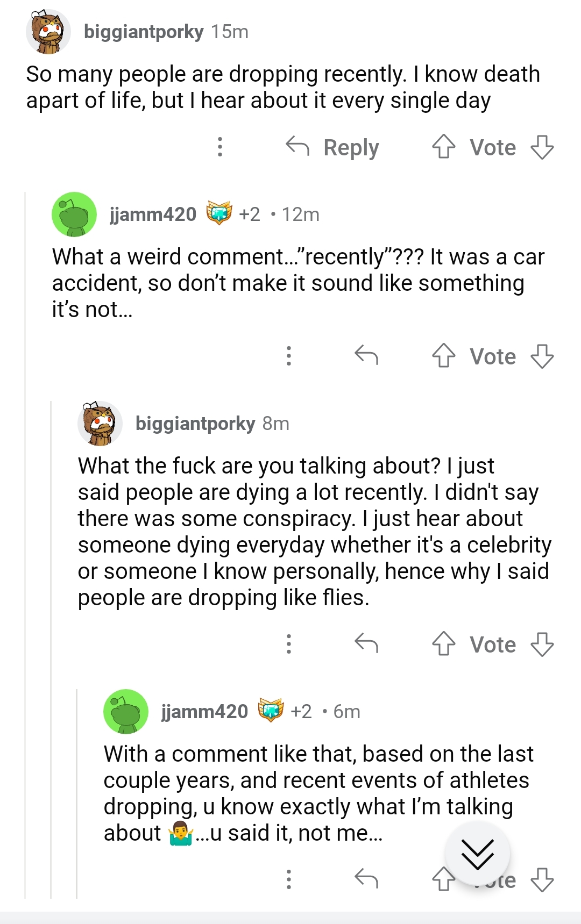Downvote biggiantporky's top comment about people dropping
Screen dimensions: 581x924
[x=542, y=147]
